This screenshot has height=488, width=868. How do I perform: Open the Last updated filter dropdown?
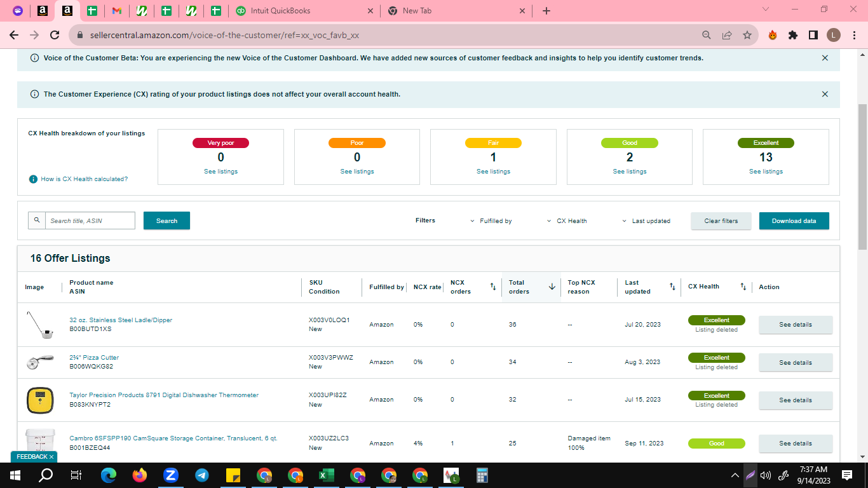click(646, 221)
